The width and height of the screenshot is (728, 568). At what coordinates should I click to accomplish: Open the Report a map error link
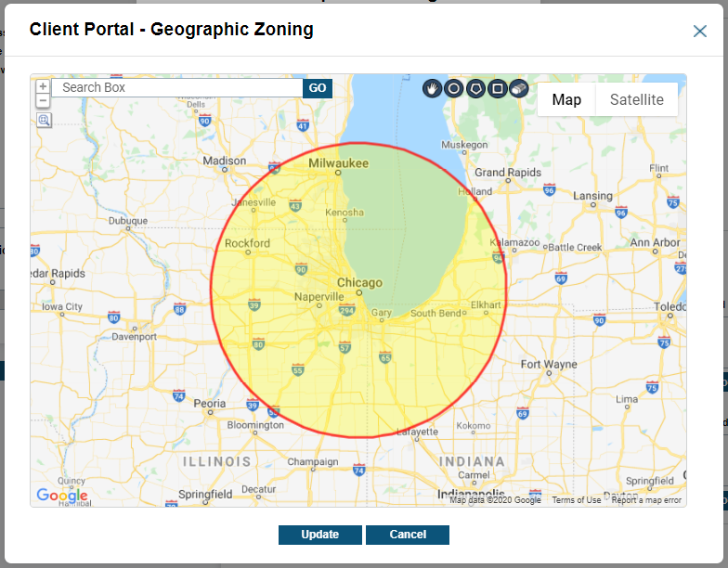coord(646,500)
